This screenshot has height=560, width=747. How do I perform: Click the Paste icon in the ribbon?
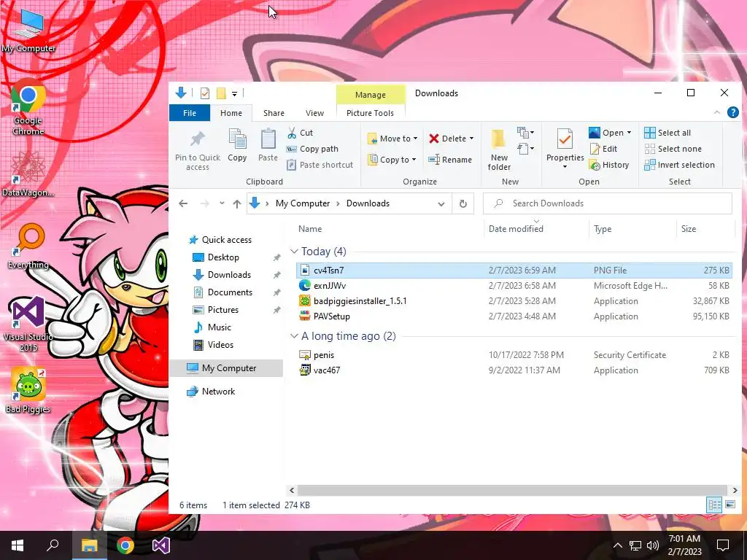(x=268, y=139)
